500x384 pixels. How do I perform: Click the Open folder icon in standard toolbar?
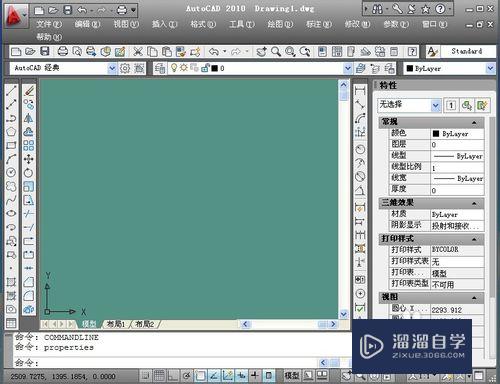pyautogui.click(x=30, y=52)
